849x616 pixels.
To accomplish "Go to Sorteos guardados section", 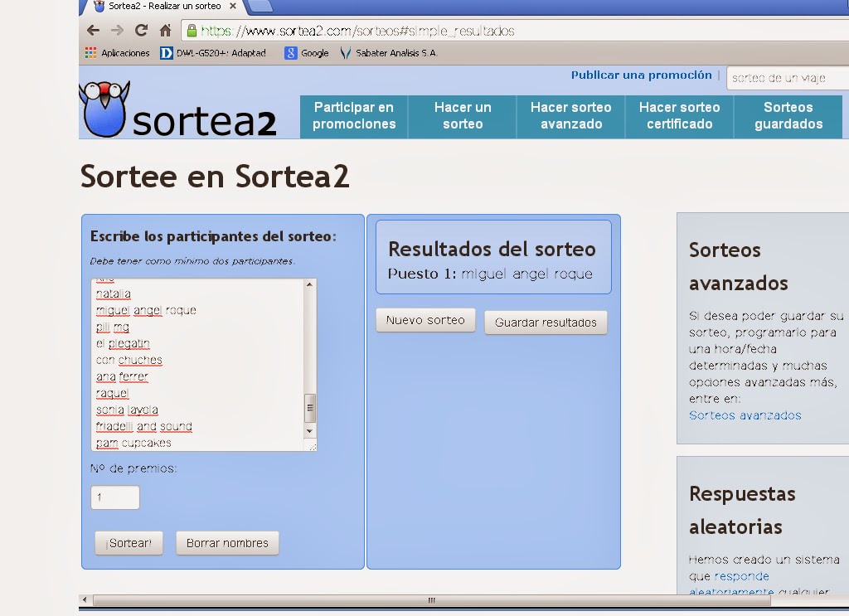I will 788,116.
